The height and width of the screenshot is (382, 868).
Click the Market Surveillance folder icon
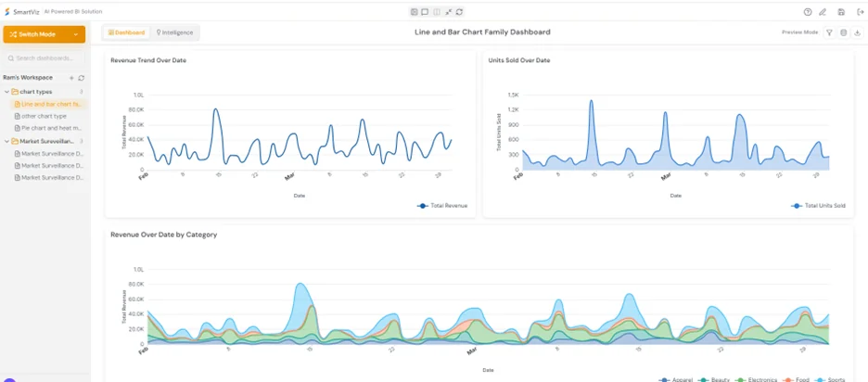(15, 141)
